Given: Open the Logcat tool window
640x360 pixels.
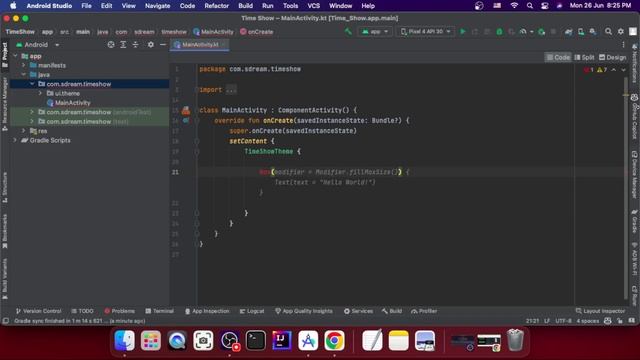Looking at the screenshot, I should pos(252,311).
